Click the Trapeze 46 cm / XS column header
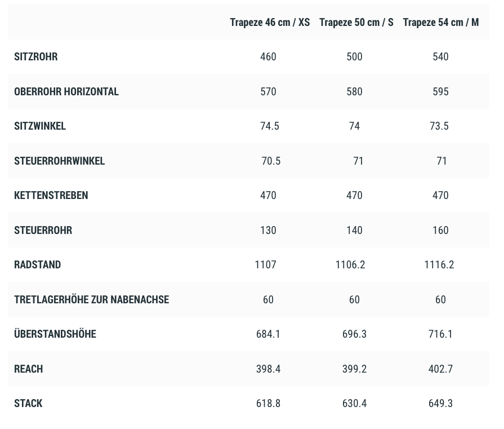 click(270, 23)
